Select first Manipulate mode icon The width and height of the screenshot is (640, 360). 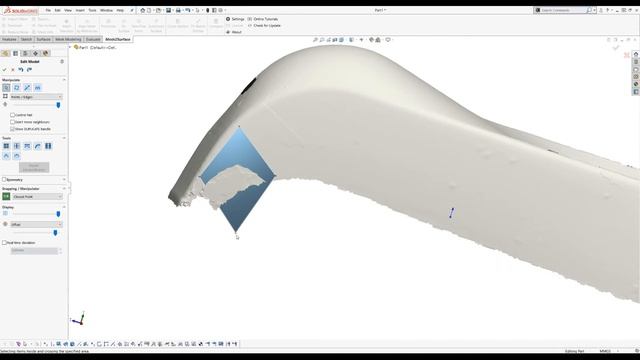coord(6,88)
